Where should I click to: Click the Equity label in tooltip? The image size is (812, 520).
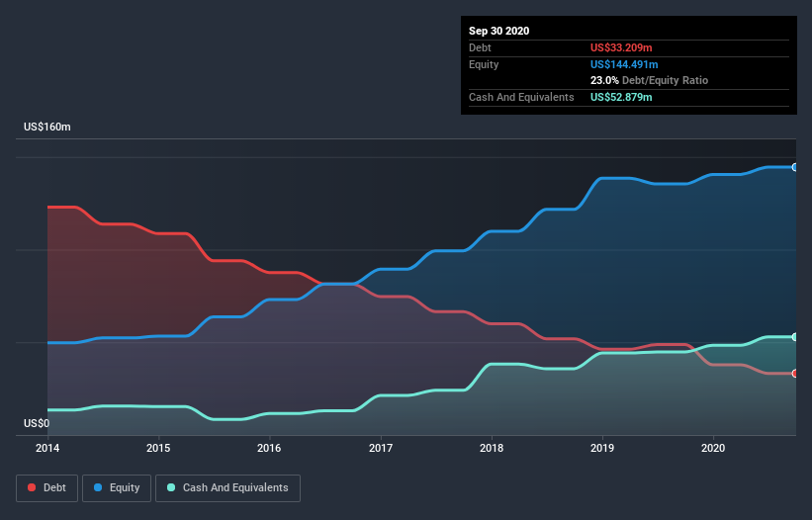(484, 64)
